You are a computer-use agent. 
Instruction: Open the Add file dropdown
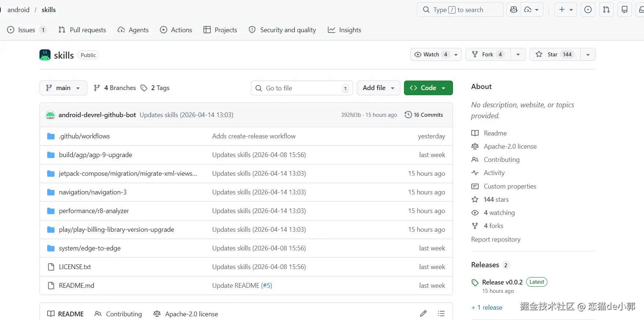tap(378, 88)
